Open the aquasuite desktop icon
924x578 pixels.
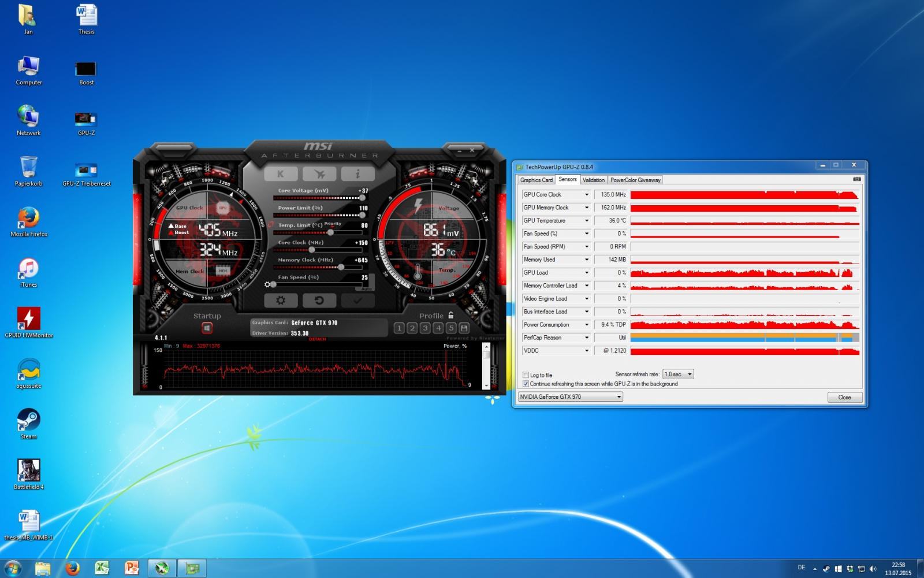[29, 373]
